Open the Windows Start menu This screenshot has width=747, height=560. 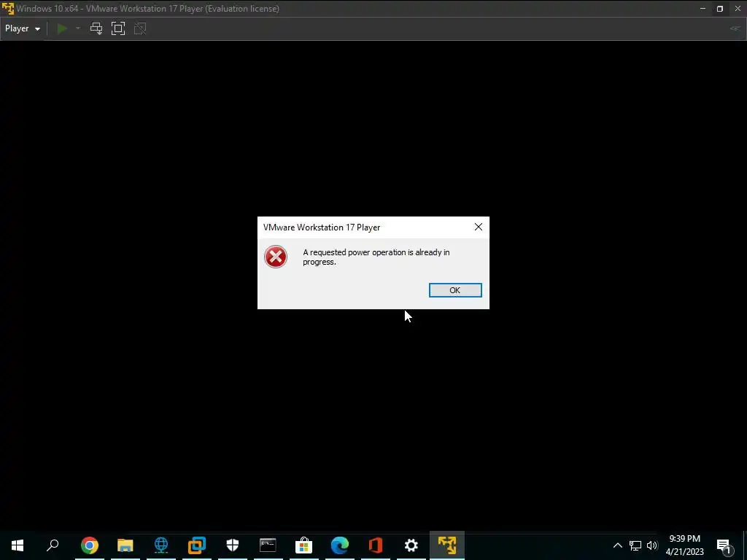point(18,545)
